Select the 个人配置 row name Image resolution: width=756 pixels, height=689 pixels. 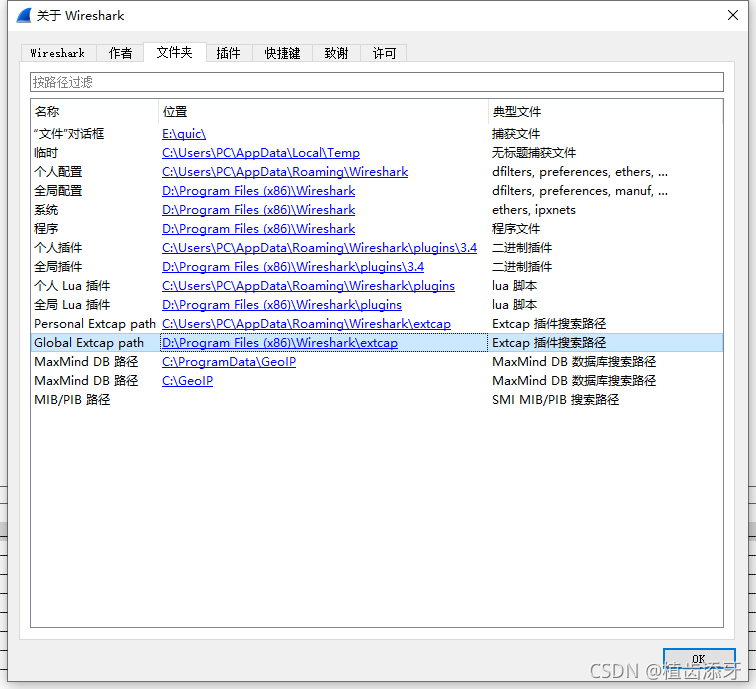click(58, 172)
